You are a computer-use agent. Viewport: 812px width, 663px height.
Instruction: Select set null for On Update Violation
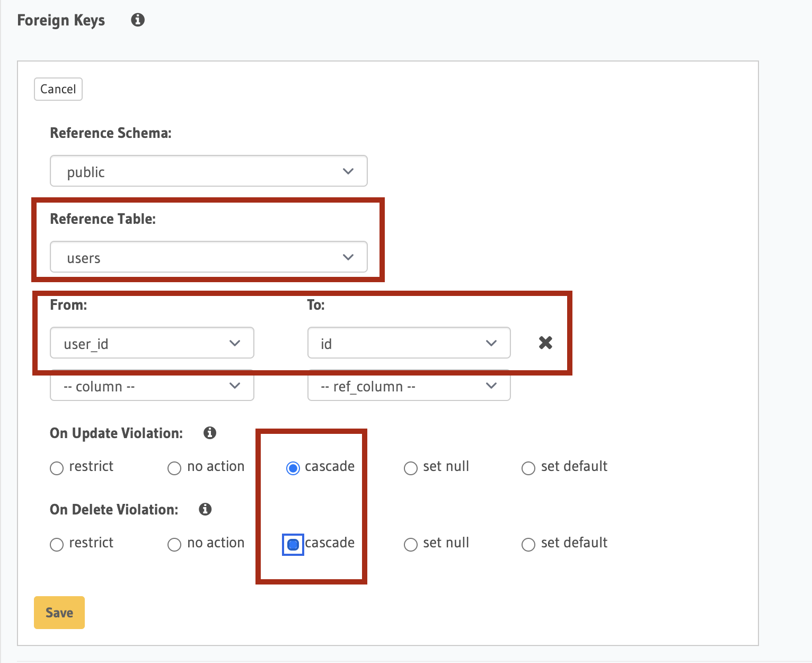tap(411, 468)
